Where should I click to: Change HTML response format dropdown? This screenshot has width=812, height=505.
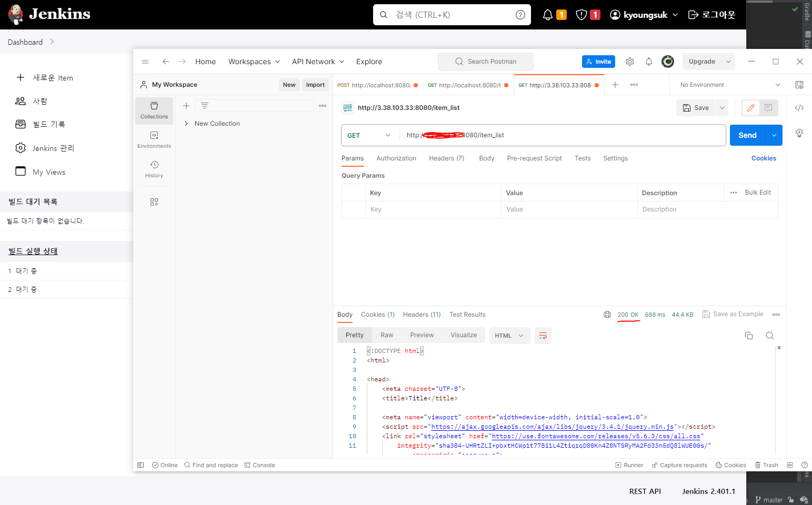[x=509, y=336]
